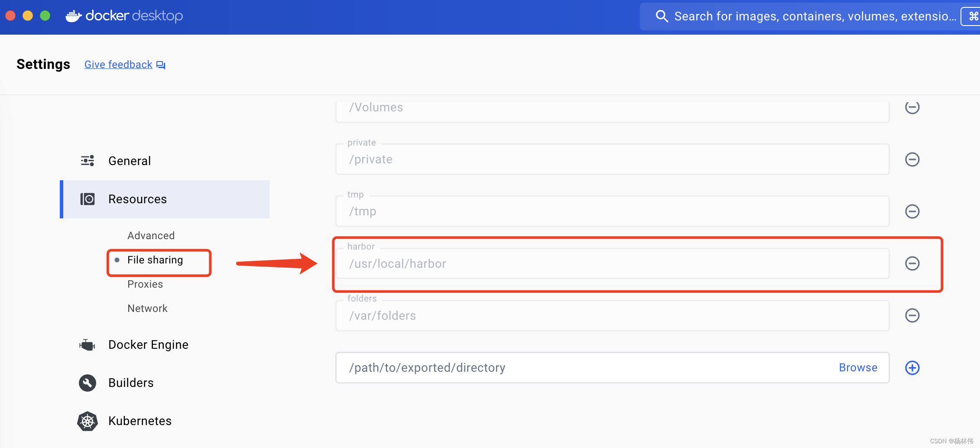980x448 pixels.
Task: Focus the search images and containers field
Action: point(810,16)
